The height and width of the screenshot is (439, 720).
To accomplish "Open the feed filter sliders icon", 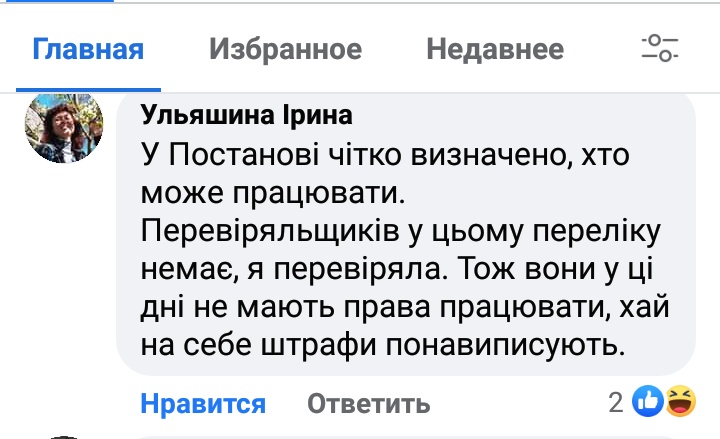I will click(x=660, y=48).
